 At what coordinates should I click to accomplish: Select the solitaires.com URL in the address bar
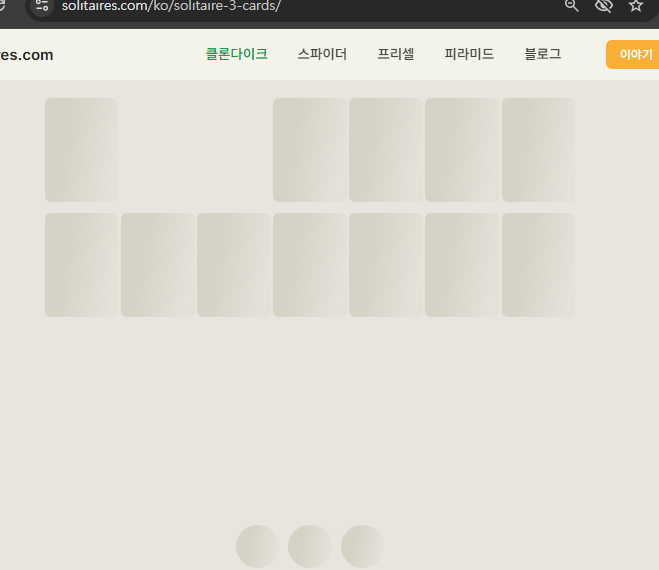click(x=171, y=6)
